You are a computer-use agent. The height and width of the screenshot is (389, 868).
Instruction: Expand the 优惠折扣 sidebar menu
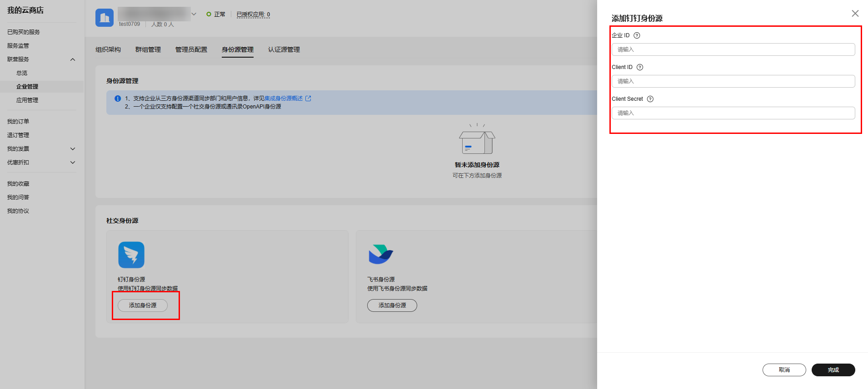(73, 162)
